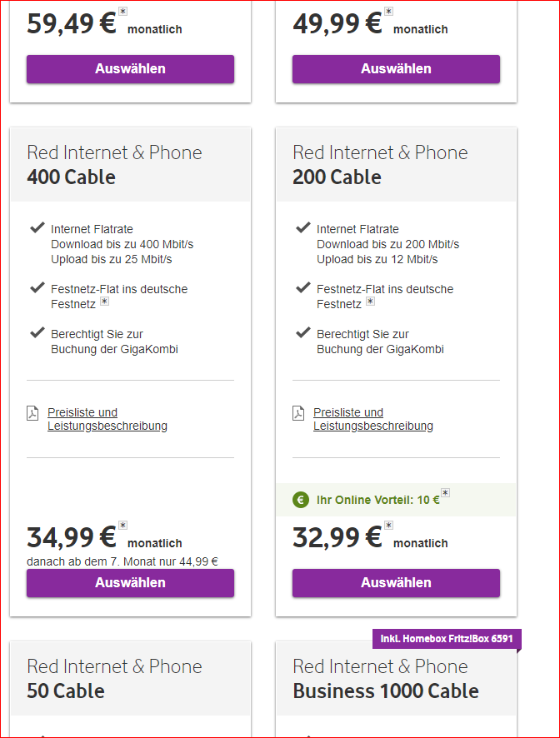Click PDF icon in 200 Cable card
560x738 pixels.
298,413
